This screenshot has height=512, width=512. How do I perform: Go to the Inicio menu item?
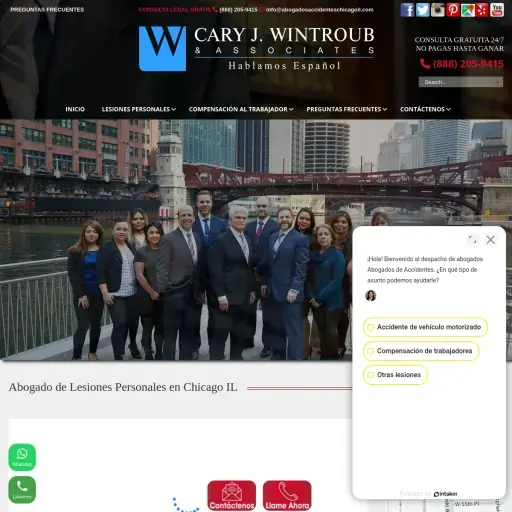pos(75,109)
